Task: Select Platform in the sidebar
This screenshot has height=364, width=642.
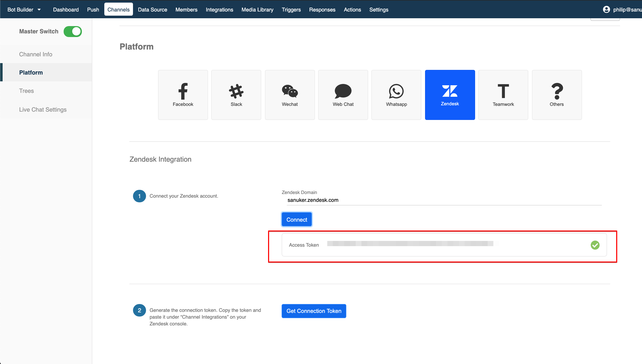Action: click(46, 72)
